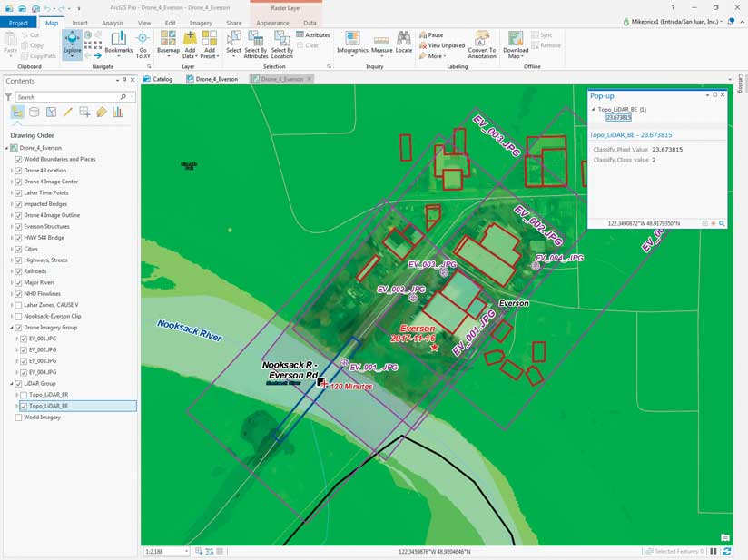748x560 pixels.
Task: Open the map scale dropdown
Action: tap(186, 552)
